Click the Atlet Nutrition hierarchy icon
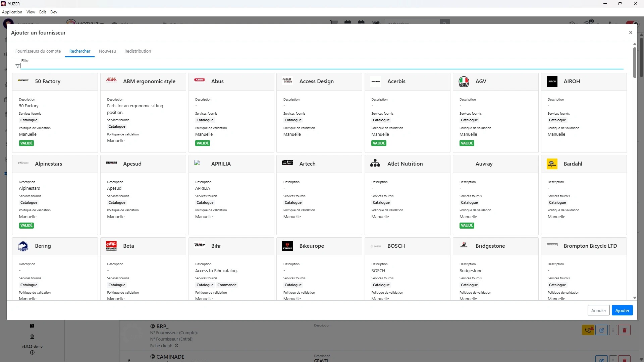This screenshot has width=644, height=362. click(375, 164)
